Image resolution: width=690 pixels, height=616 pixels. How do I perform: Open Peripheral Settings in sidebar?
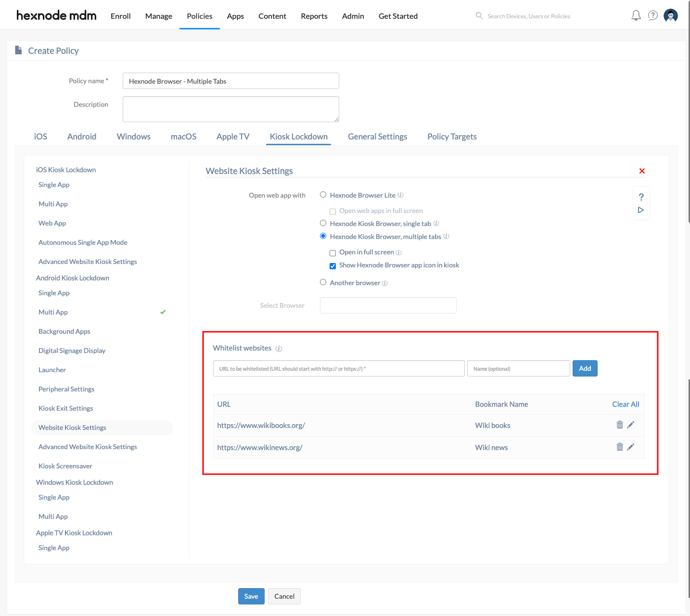(x=66, y=389)
